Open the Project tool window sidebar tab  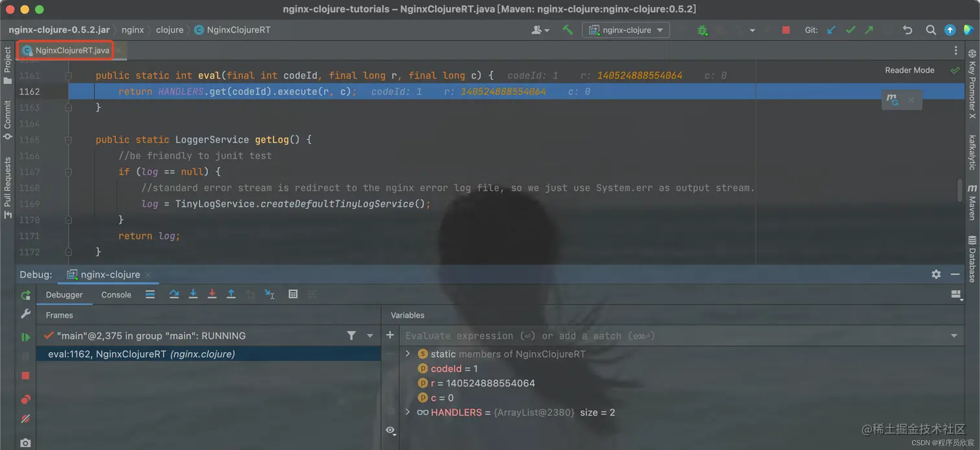[8, 65]
